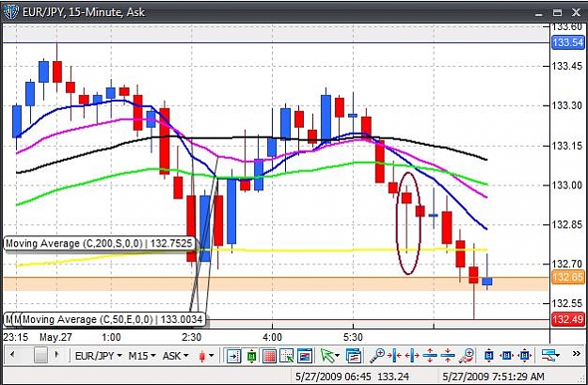Image resolution: width=588 pixels, height=385 pixels.
Task: Click the magnifier zoom reset icon
Action: click(x=468, y=355)
